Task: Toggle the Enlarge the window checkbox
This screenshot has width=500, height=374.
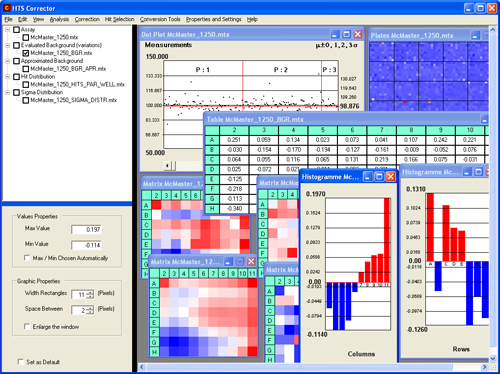Action: tap(27, 326)
